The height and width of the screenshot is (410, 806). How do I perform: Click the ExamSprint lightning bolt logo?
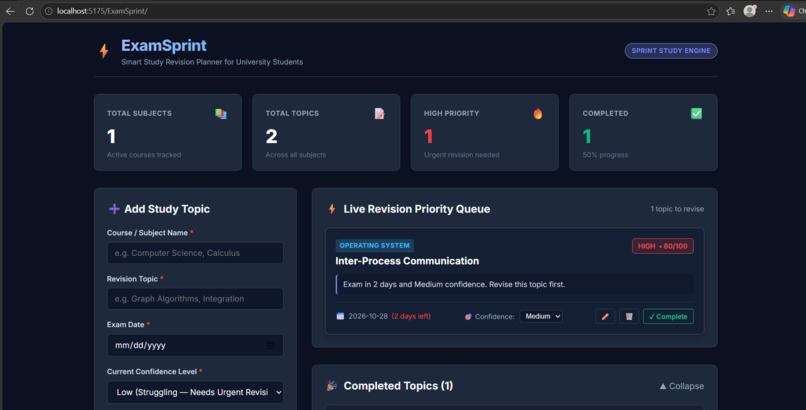[104, 51]
